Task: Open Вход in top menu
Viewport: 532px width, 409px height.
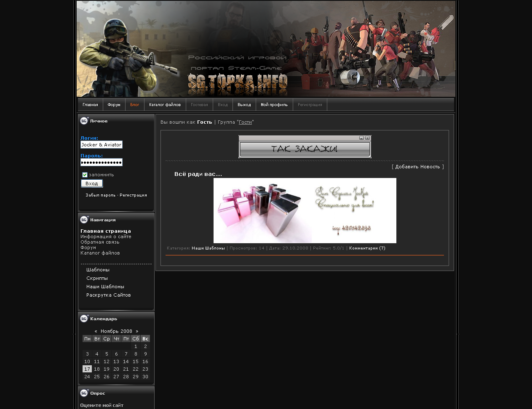Action: click(223, 105)
